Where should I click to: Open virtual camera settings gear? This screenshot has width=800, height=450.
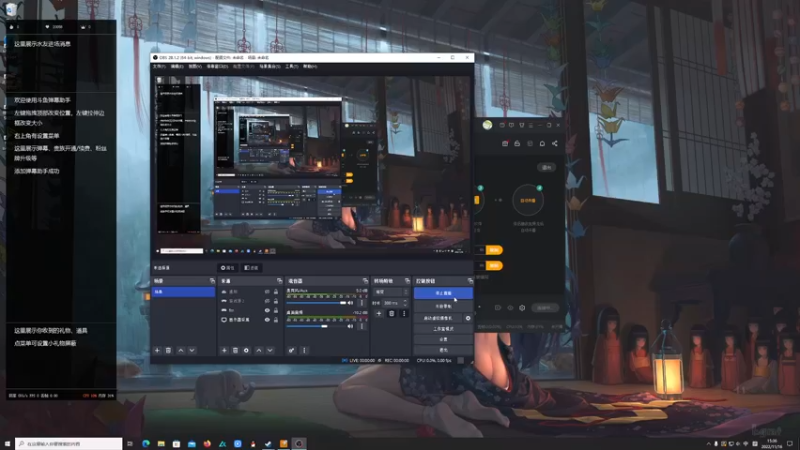pos(468,318)
